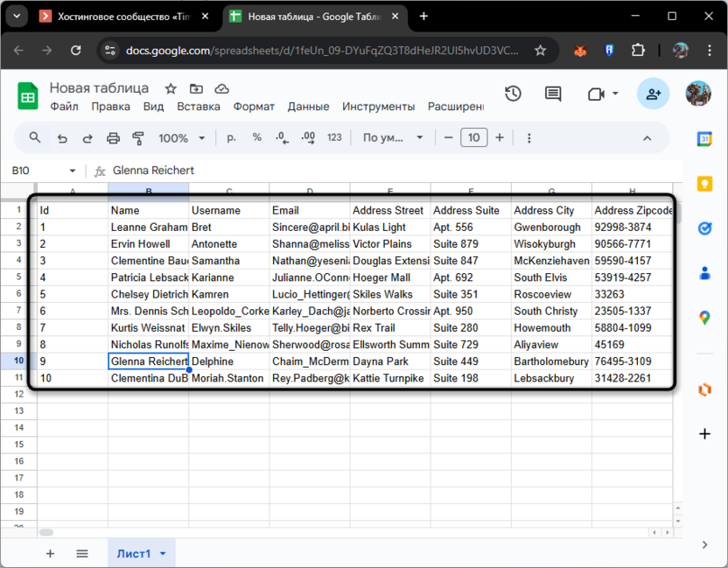Expand the B10 name box dropdown
This screenshot has height=568, width=728.
pos(73,171)
